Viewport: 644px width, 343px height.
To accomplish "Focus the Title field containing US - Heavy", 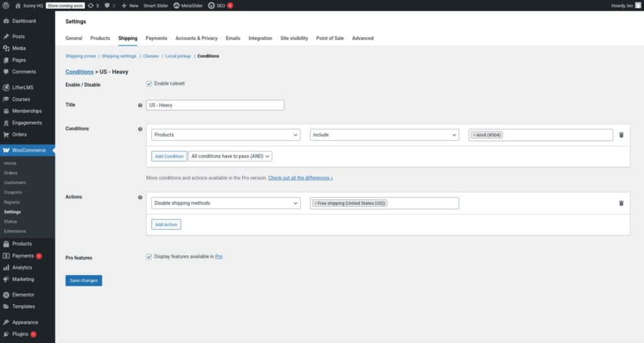I will [215, 106].
